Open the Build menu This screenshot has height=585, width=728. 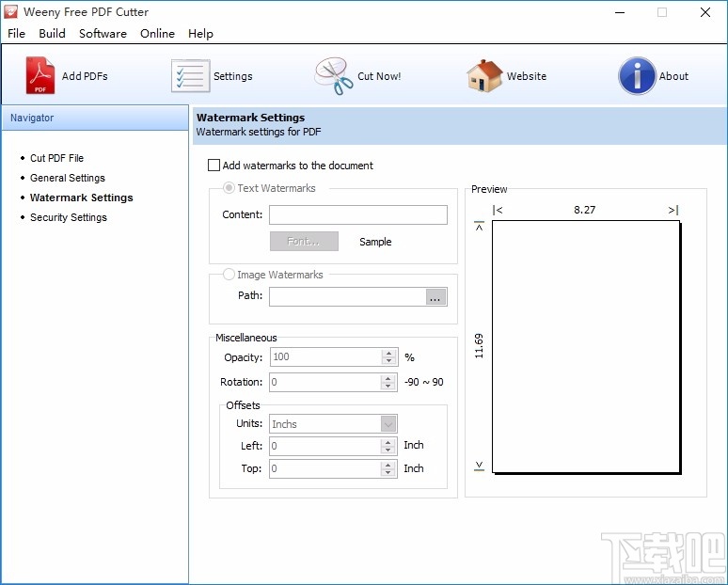52,34
